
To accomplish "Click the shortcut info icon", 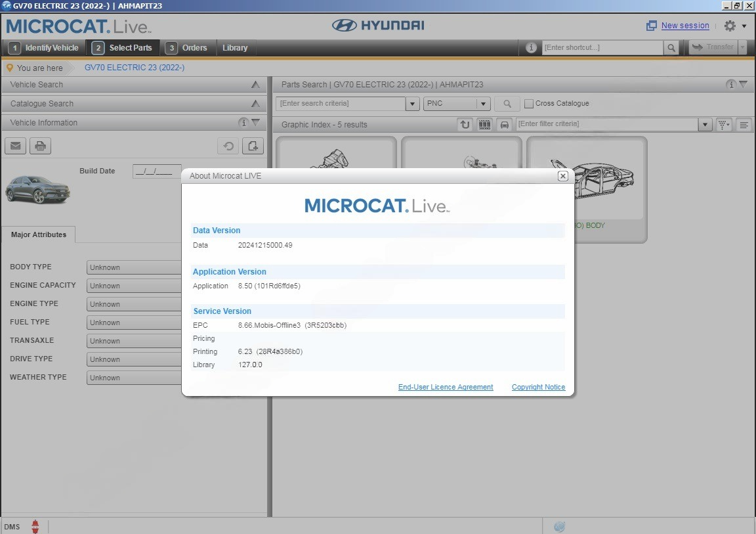I will (531, 47).
